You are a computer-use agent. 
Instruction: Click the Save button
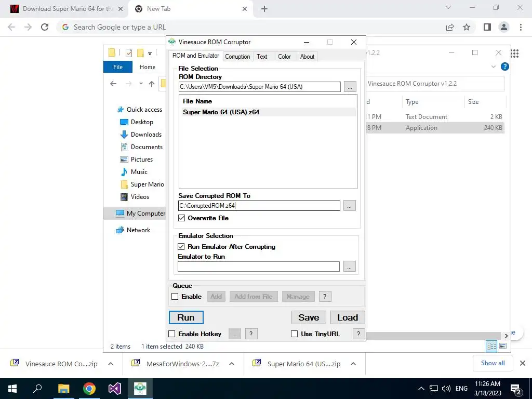tap(309, 317)
